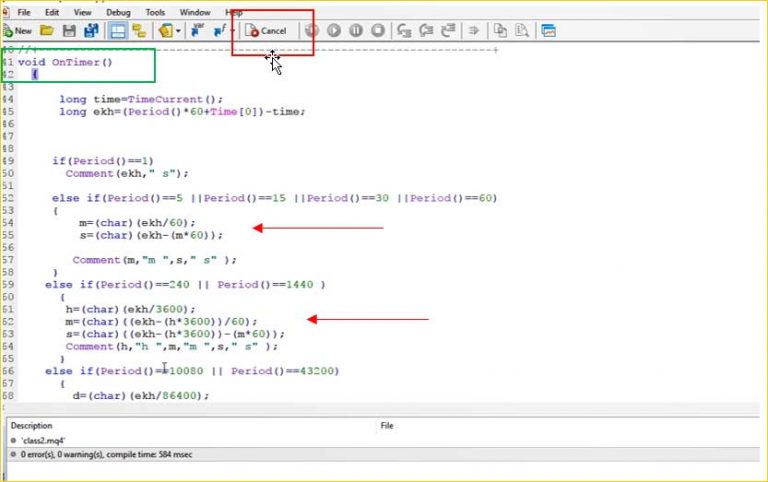Click the Step Into debugger icon

pos(404,31)
